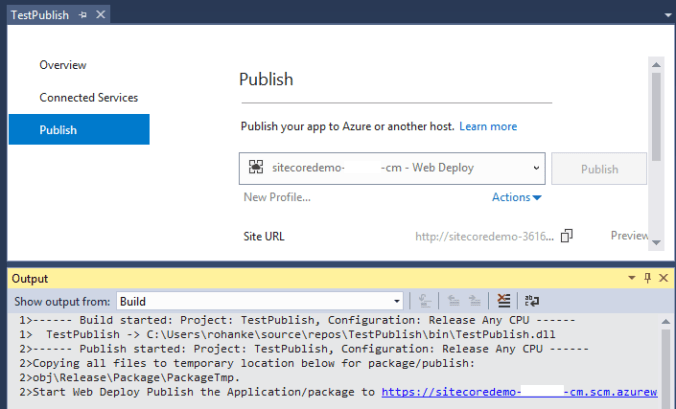Image resolution: width=676 pixels, height=409 pixels.
Task: Open the Connected Services page
Action: (x=88, y=98)
